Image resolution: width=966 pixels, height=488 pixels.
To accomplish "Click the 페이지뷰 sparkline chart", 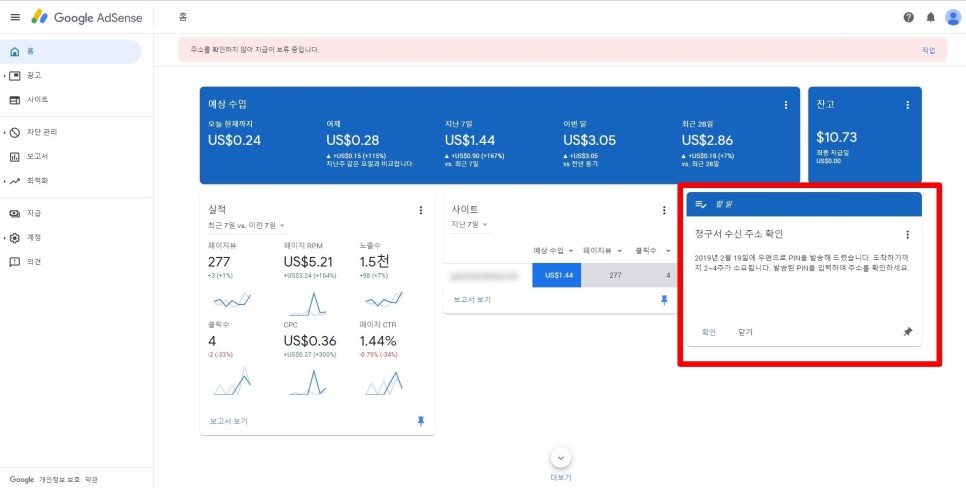I will (232, 300).
